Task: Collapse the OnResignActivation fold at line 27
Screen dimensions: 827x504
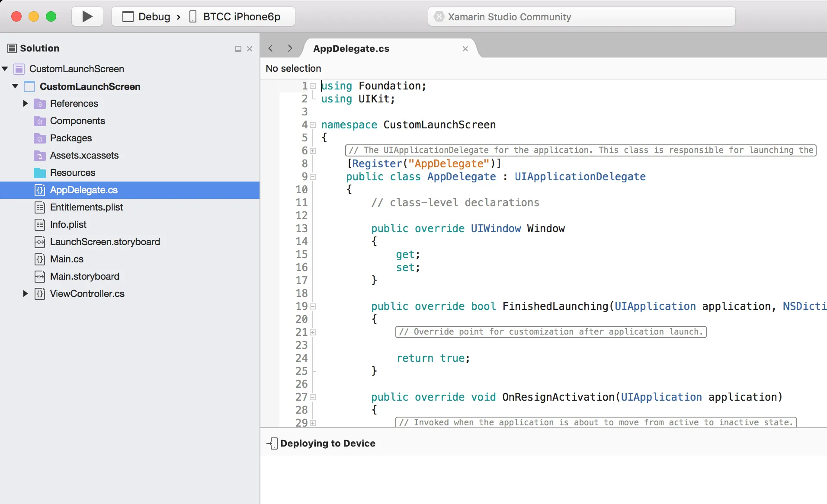Action: [x=313, y=397]
